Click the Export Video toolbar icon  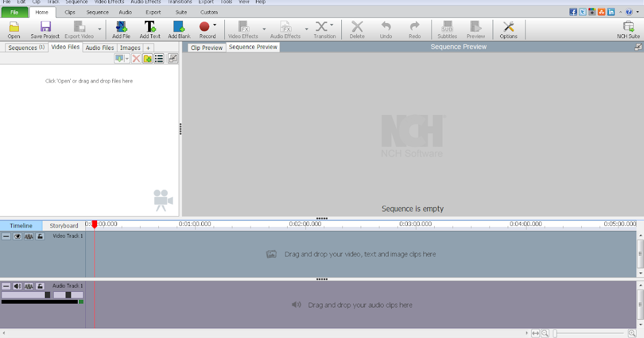[x=79, y=26]
